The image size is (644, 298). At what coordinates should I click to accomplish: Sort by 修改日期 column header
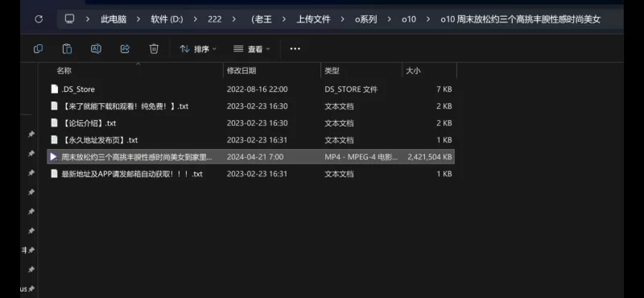pos(242,71)
